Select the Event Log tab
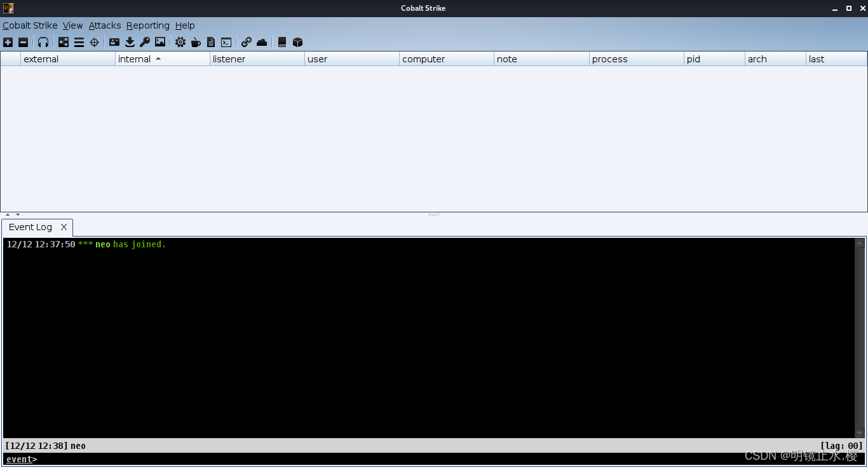868x468 pixels. (x=31, y=227)
